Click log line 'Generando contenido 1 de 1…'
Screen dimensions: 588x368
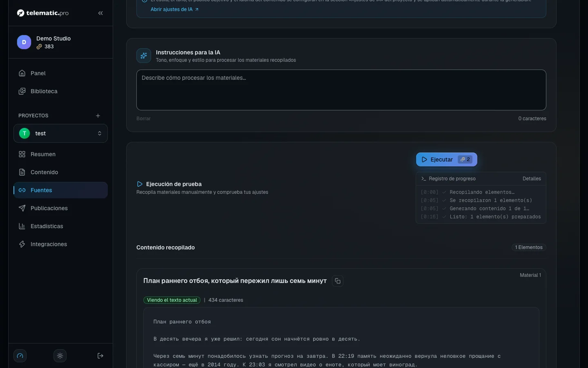(x=490, y=209)
